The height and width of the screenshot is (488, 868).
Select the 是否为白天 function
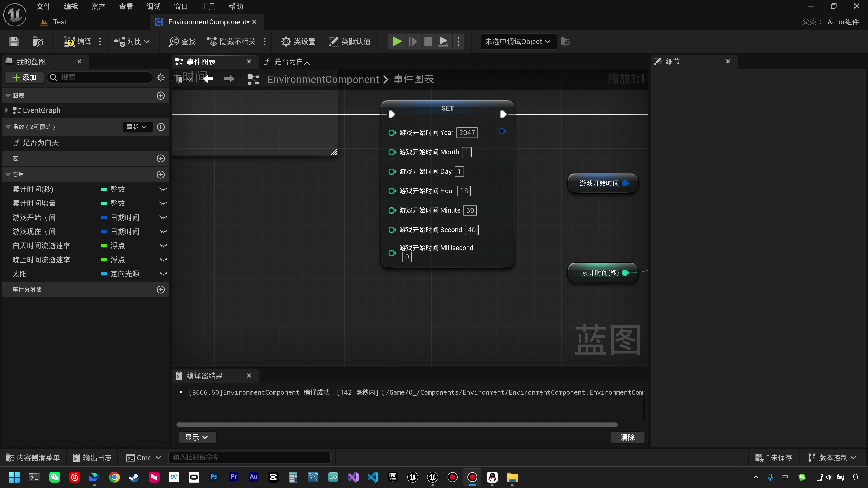(x=41, y=143)
